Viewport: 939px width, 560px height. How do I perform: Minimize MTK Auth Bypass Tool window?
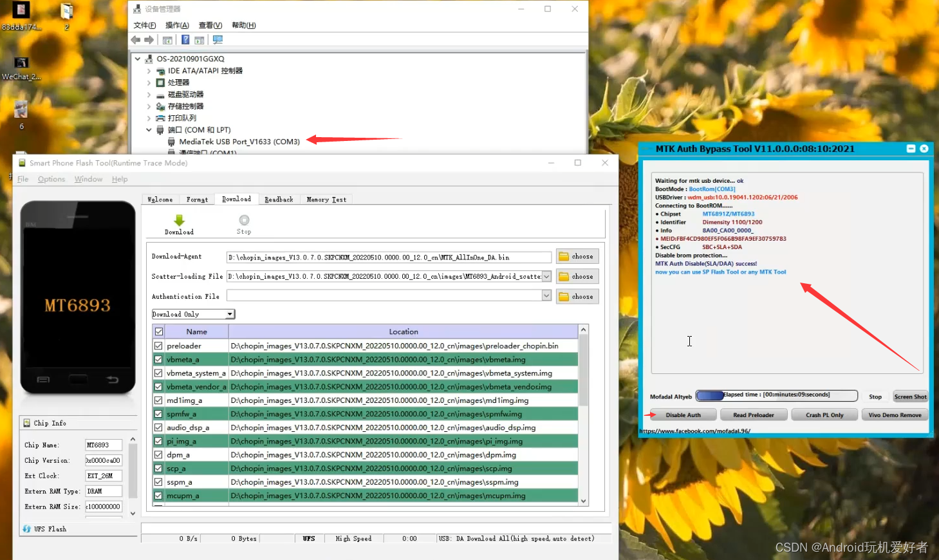click(911, 149)
